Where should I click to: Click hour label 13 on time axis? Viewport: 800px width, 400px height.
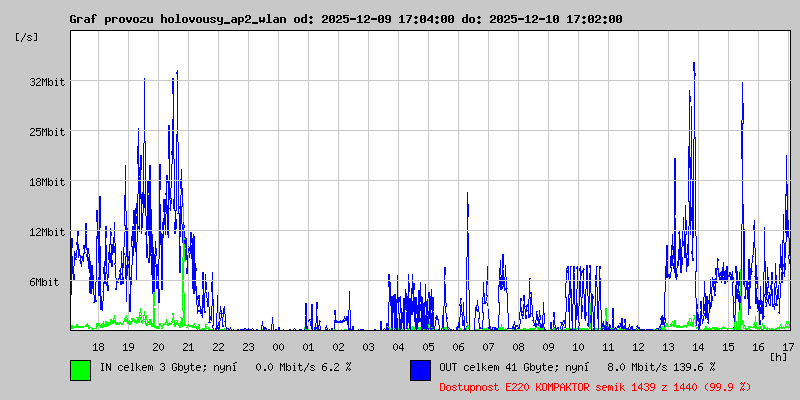click(x=668, y=347)
